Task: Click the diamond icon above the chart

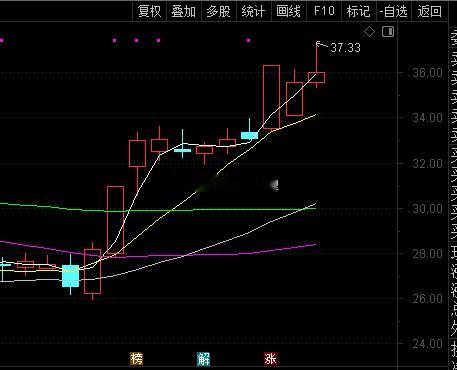Action: coord(369,32)
